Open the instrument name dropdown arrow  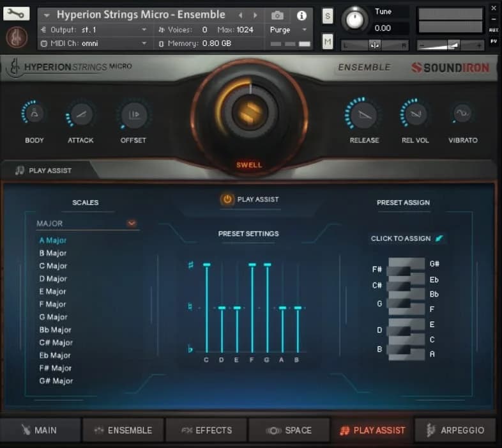click(x=47, y=15)
